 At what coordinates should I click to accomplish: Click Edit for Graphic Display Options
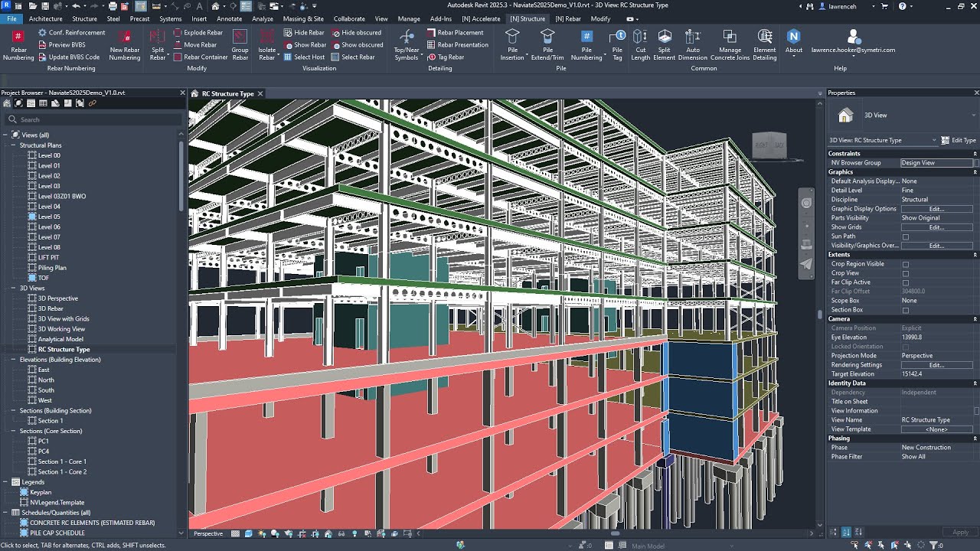tap(936, 209)
